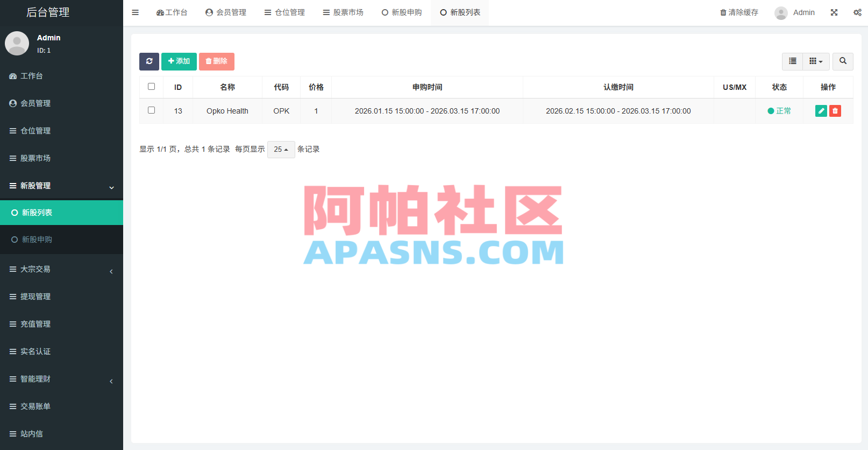Click the red 删除 button
The width and height of the screenshot is (868, 450).
coord(217,61)
